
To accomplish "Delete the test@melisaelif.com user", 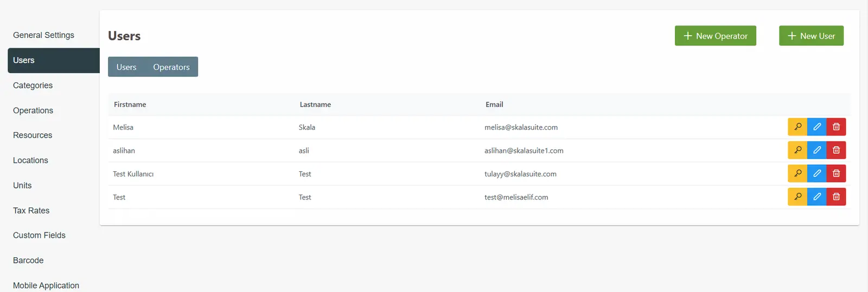I will pos(836,197).
